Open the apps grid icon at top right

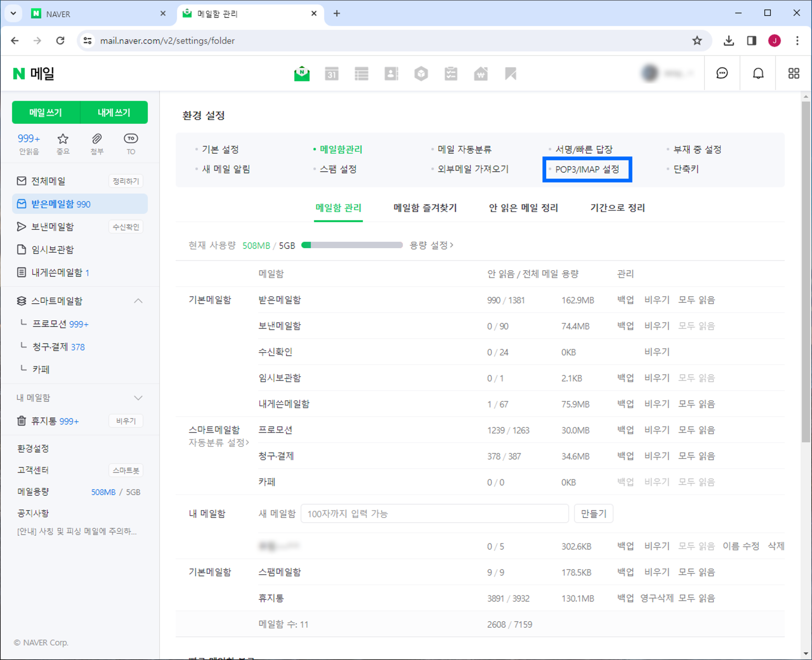(x=793, y=73)
